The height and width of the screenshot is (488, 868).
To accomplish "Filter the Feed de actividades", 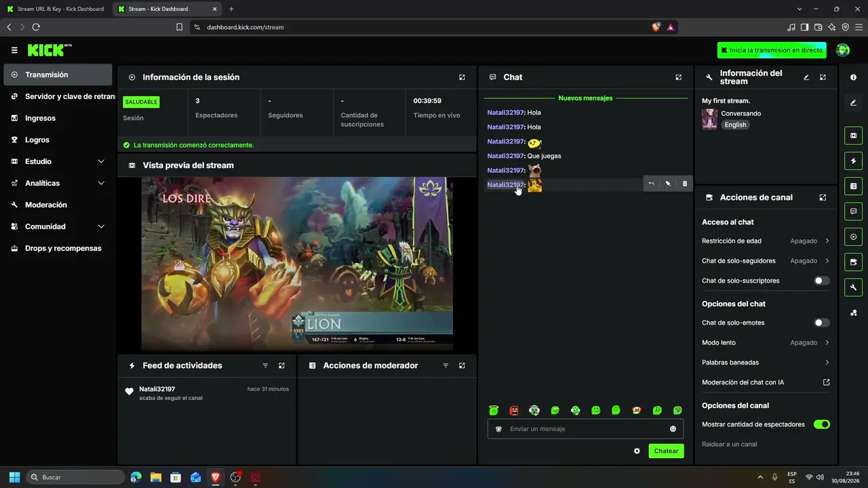I will point(265,365).
